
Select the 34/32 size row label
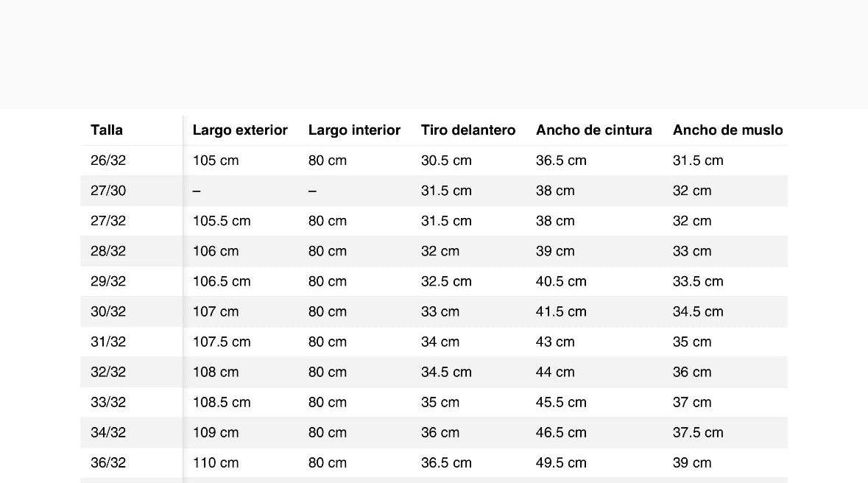click(x=108, y=433)
